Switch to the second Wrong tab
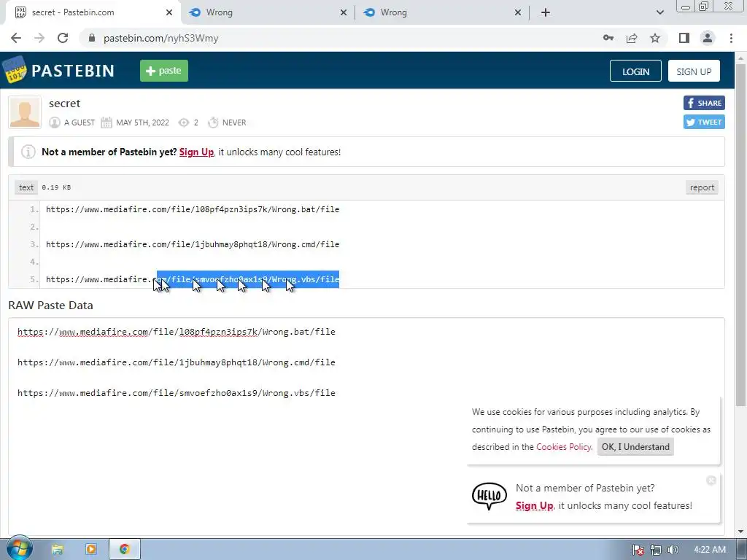This screenshot has height=560, width=747. pyautogui.click(x=441, y=12)
